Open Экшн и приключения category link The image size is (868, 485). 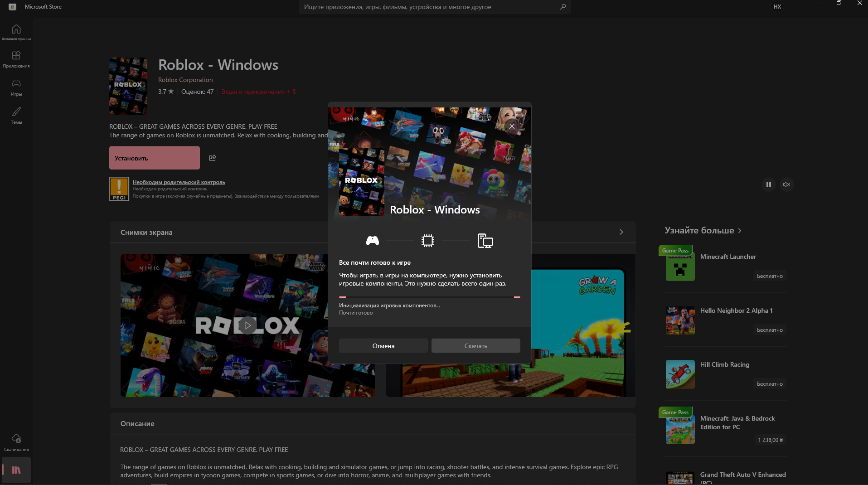tap(259, 92)
